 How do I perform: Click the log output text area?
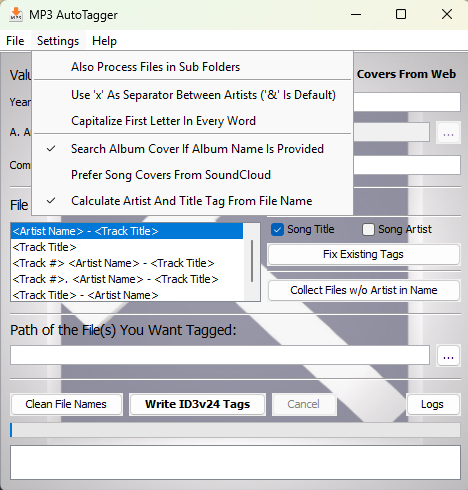point(235,463)
